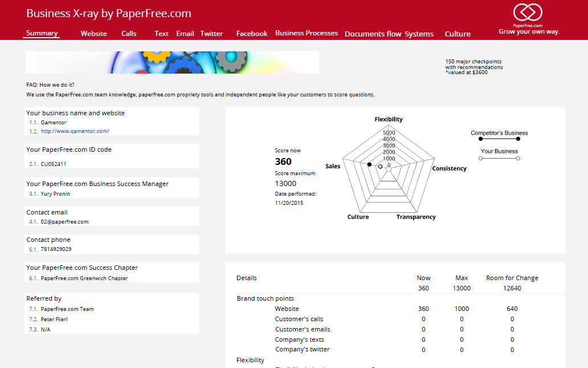588x368 pixels.
Task: Click the manager name Yury Pronin
Action: (55, 194)
